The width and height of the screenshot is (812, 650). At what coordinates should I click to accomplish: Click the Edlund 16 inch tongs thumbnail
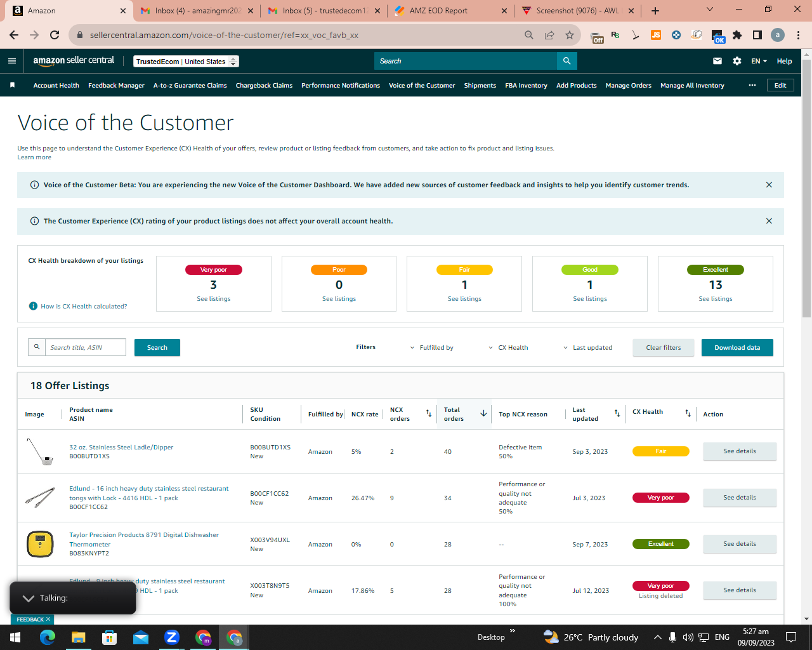click(x=40, y=498)
